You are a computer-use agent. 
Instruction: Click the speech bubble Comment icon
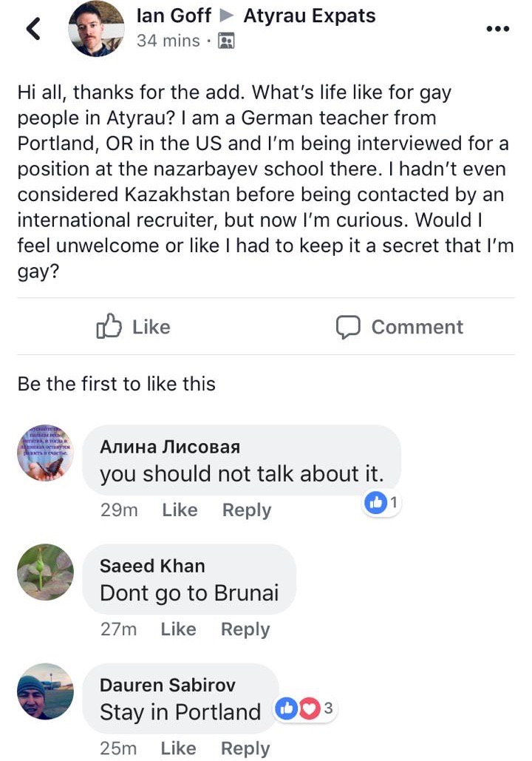[x=348, y=327]
